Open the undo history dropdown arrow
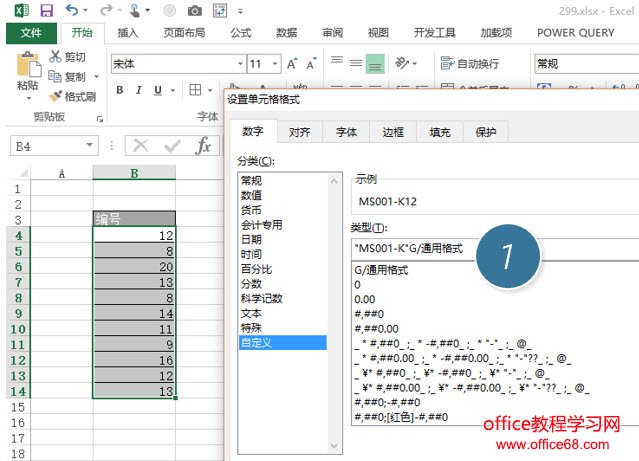 (x=85, y=10)
